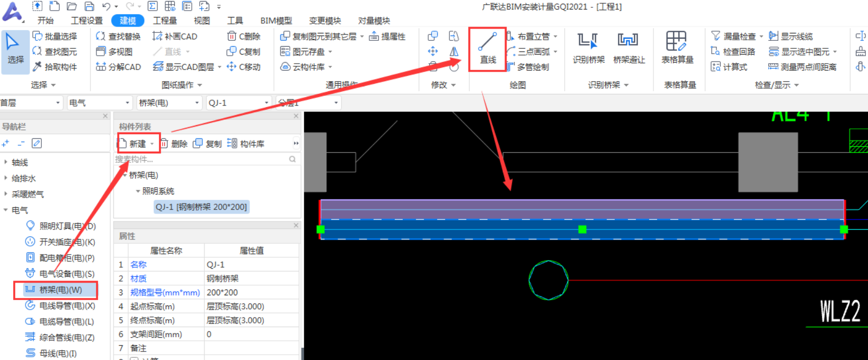Click 分解CAD explode tool

[118, 67]
